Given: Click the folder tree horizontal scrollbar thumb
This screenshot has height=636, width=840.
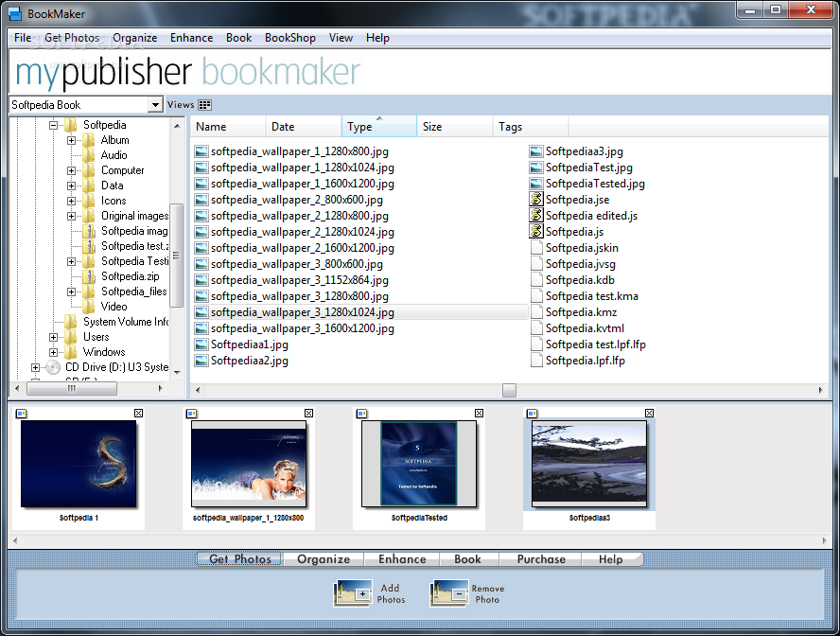Looking at the screenshot, I should click(x=72, y=388).
